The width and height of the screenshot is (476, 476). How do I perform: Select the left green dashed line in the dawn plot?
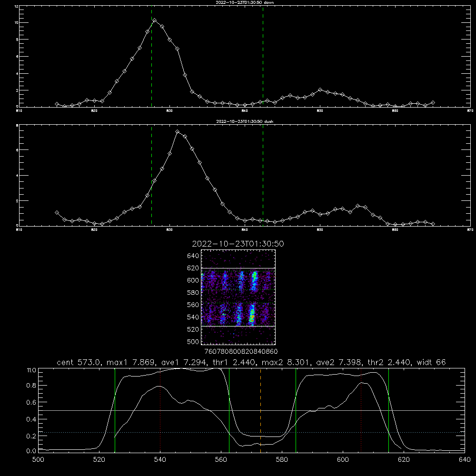151,57
